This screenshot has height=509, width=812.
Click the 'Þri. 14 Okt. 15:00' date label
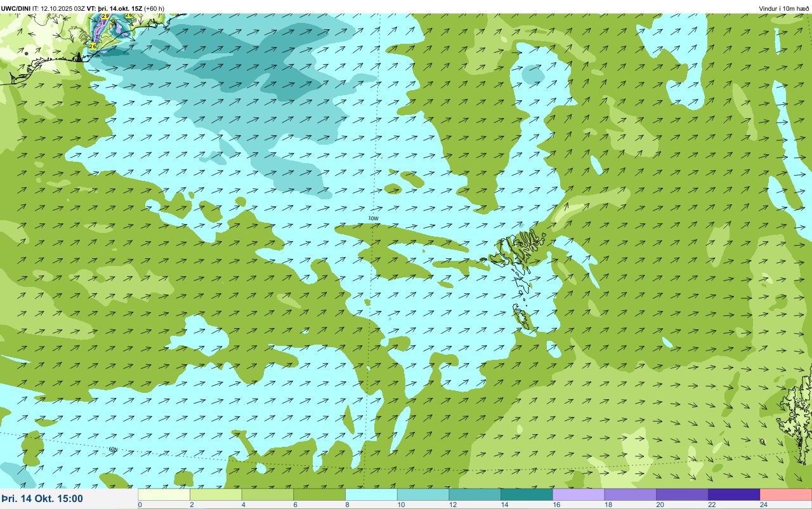pyautogui.click(x=42, y=499)
